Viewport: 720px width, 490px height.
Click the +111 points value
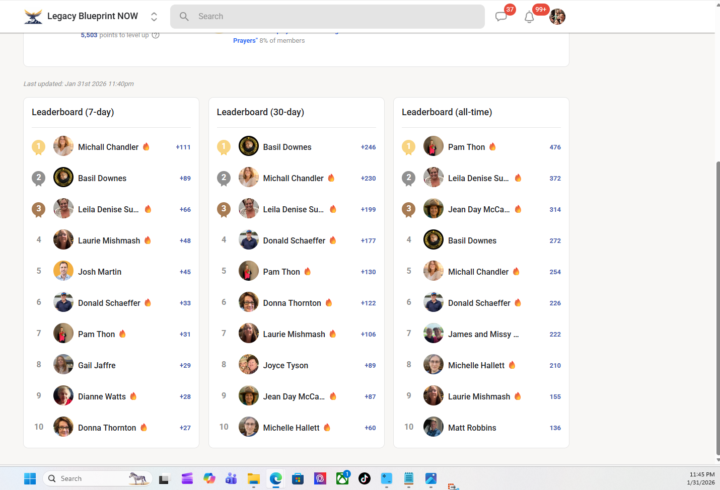[x=183, y=147]
